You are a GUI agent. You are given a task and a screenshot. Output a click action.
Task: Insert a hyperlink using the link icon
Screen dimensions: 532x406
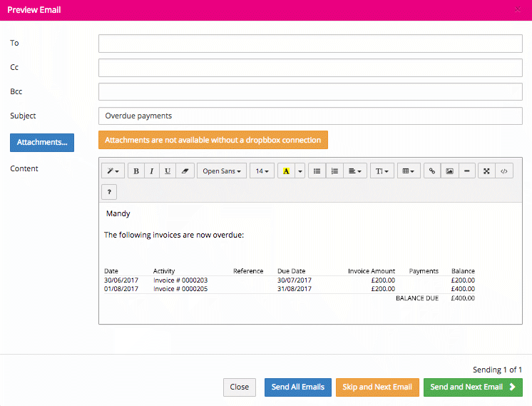coord(432,171)
